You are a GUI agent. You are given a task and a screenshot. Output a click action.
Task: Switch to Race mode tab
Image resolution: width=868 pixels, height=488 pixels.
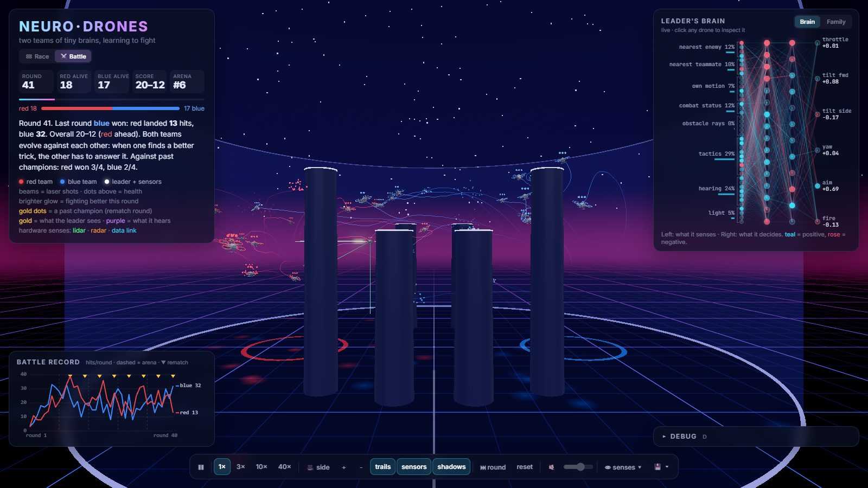click(37, 56)
